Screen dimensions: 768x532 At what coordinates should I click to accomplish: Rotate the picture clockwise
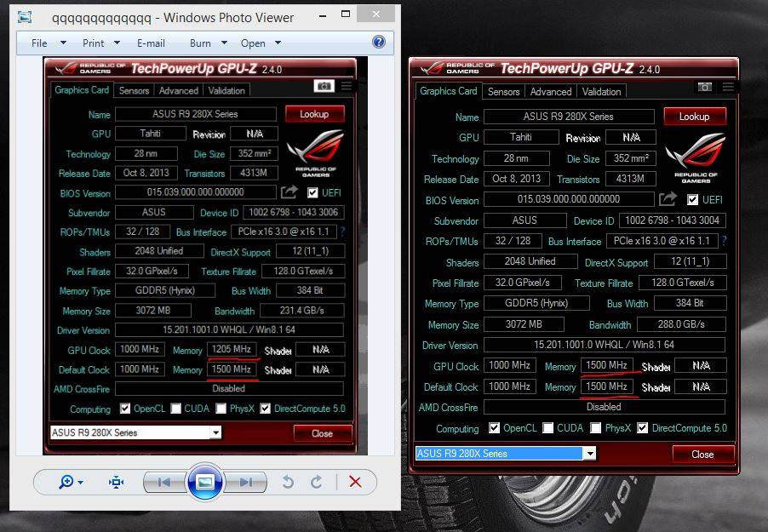(x=317, y=483)
